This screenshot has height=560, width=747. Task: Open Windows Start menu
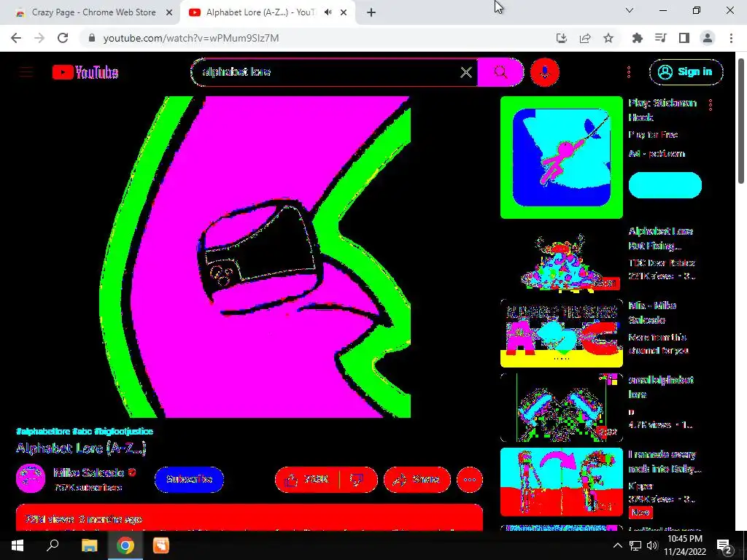coord(18,545)
